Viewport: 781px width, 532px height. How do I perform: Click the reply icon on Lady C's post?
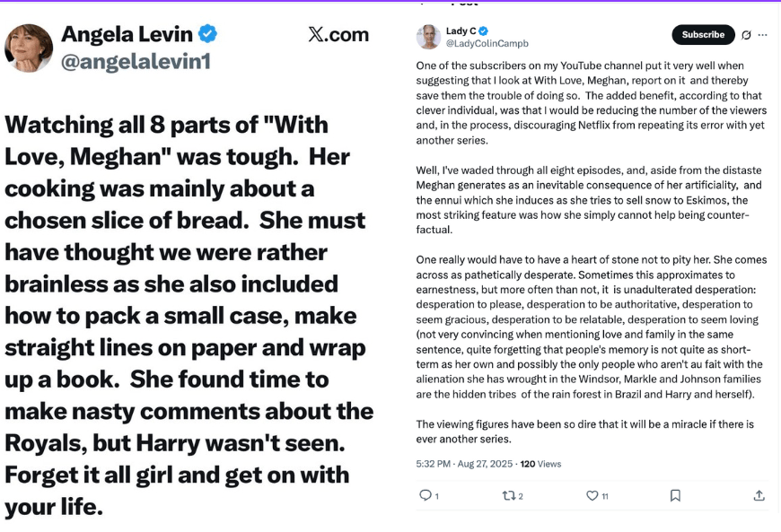click(x=426, y=495)
